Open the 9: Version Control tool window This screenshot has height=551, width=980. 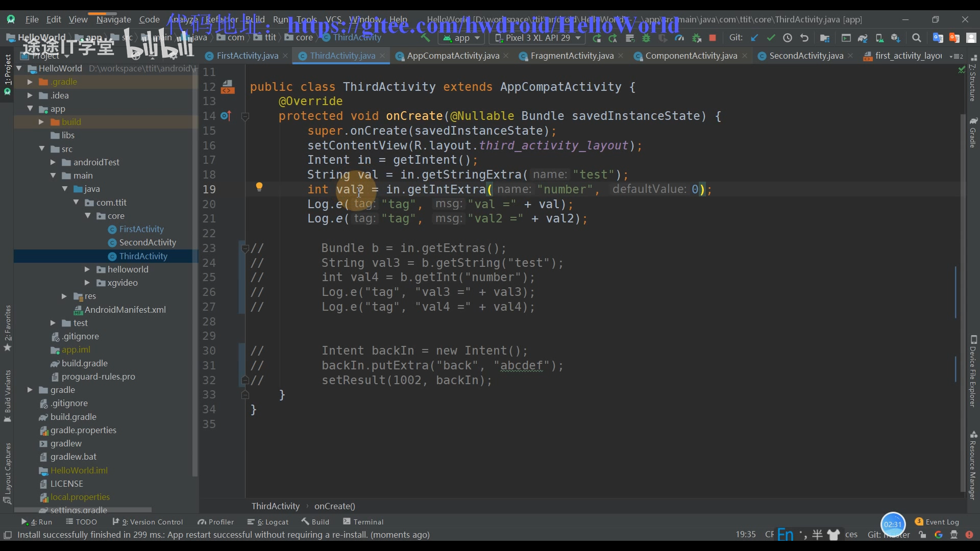148,522
